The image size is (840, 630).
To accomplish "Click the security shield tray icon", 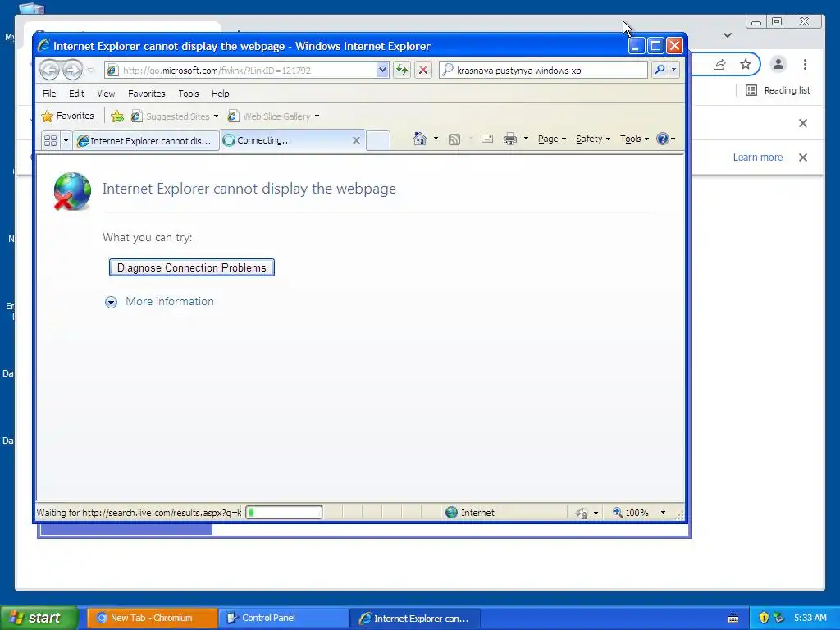I will 765,618.
